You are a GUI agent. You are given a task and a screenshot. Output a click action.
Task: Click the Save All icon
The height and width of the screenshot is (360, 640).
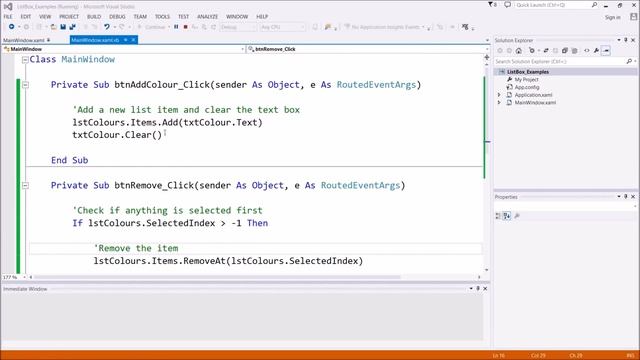tap(72, 27)
